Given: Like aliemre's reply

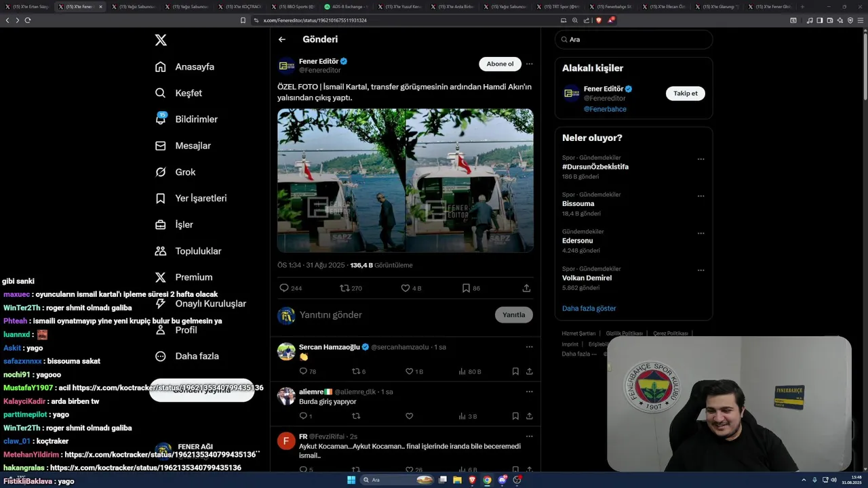Looking at the screenshot, I should coord(409,416).
